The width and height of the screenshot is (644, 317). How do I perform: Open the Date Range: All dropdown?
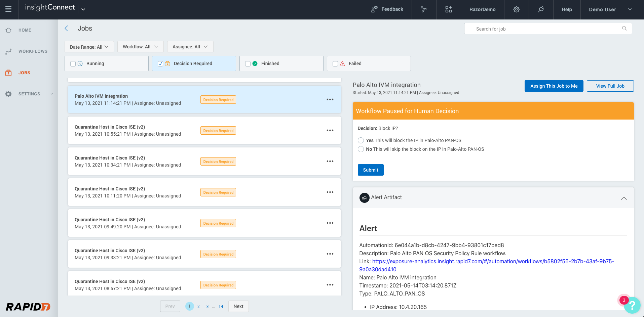89,47
